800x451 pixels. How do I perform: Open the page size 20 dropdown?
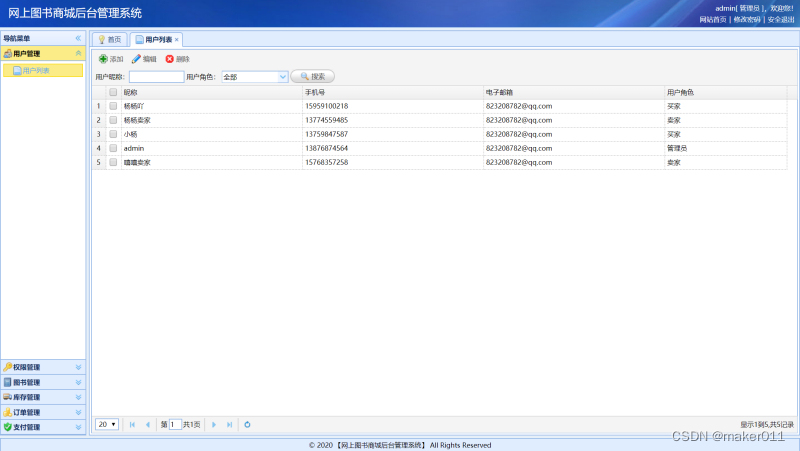pos(107,424)
